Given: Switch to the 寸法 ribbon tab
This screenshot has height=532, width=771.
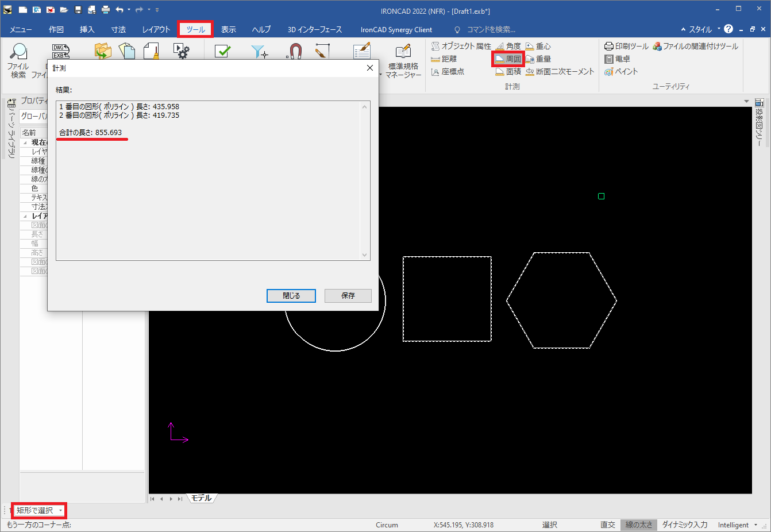Looking at the screenshot, I should point(118,29).
